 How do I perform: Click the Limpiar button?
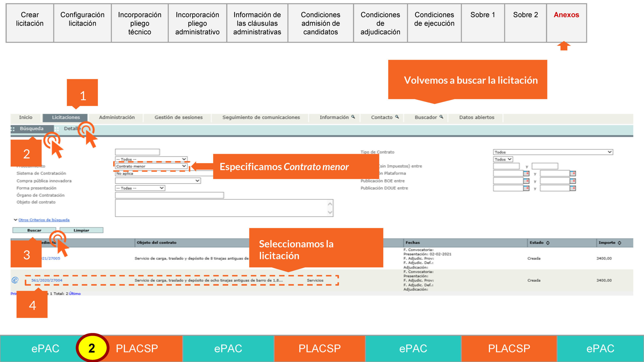[81, 230]
